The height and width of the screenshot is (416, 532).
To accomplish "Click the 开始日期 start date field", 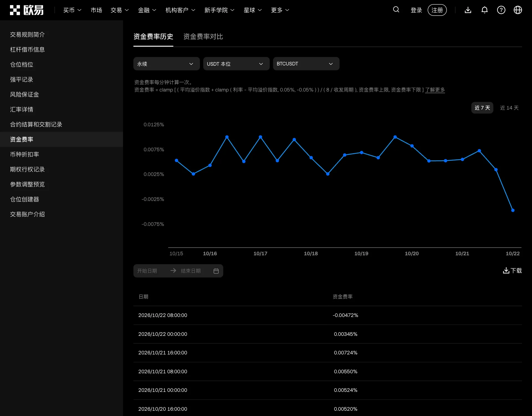I will pyautogui.click(x=151, y=271).
